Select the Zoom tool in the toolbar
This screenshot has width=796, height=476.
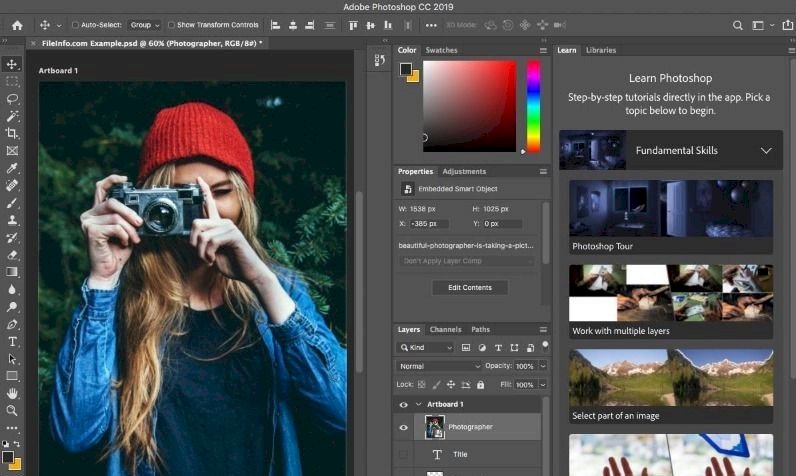[x=13, y=410]
